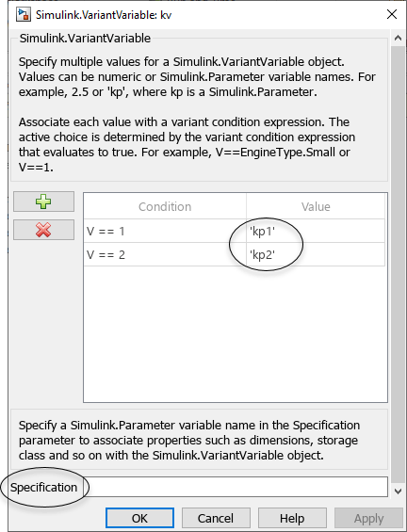Click empty area below table rows
Viewport: 407px width, 532px height.
[236, 334]
